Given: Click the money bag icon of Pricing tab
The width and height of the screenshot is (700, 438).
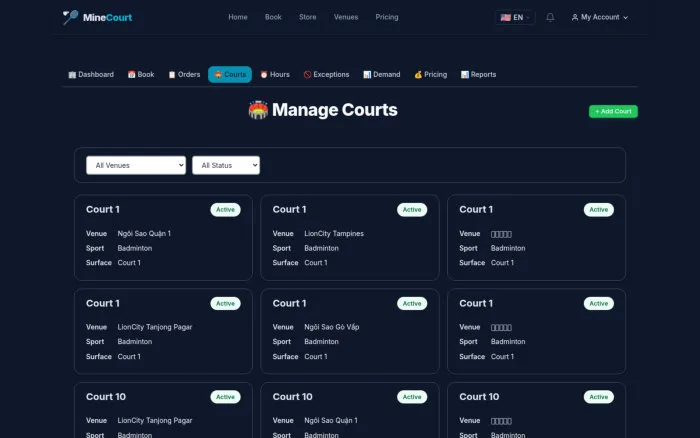Looking at the screenshot, I should 418,75.
